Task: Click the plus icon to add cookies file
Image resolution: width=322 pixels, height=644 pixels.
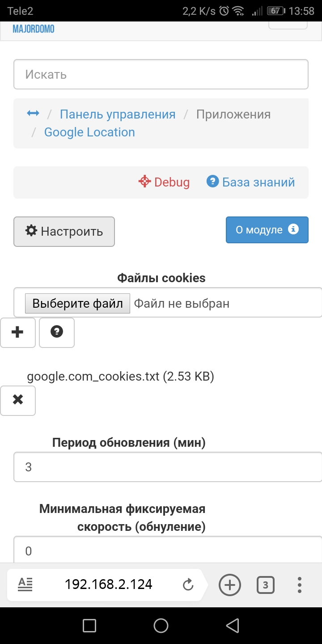Action: tap(17, 332)
